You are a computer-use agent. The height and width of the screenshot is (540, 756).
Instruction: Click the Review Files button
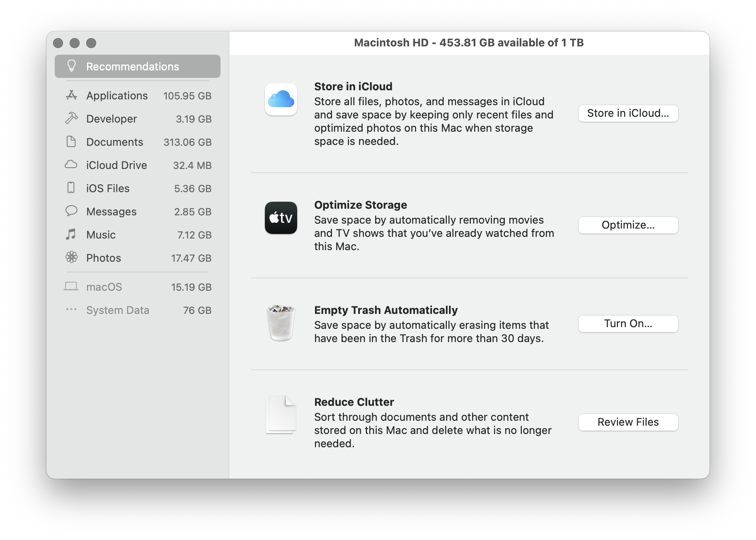628,422
